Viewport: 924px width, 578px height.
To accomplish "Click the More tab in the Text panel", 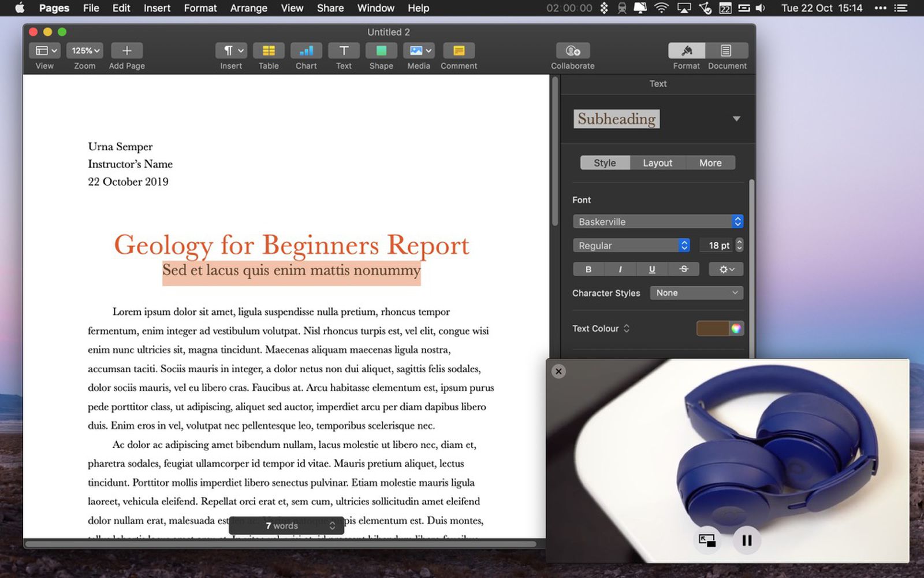I will [710, 163].
